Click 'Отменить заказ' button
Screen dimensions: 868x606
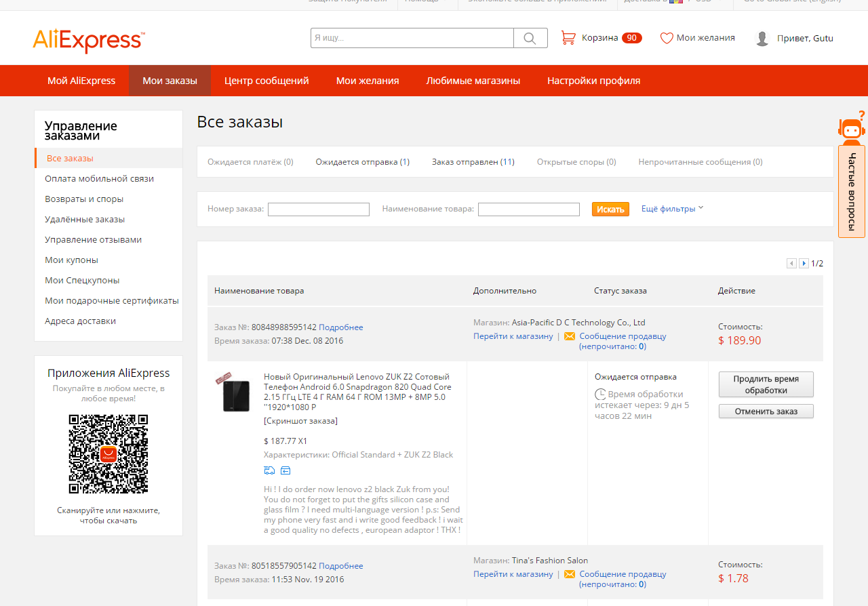766,411
